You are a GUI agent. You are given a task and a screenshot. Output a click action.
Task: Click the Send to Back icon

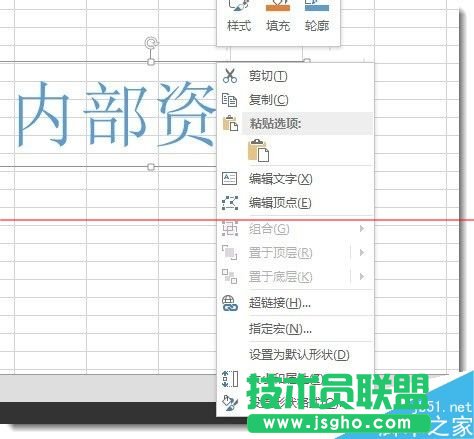[230, 276]
